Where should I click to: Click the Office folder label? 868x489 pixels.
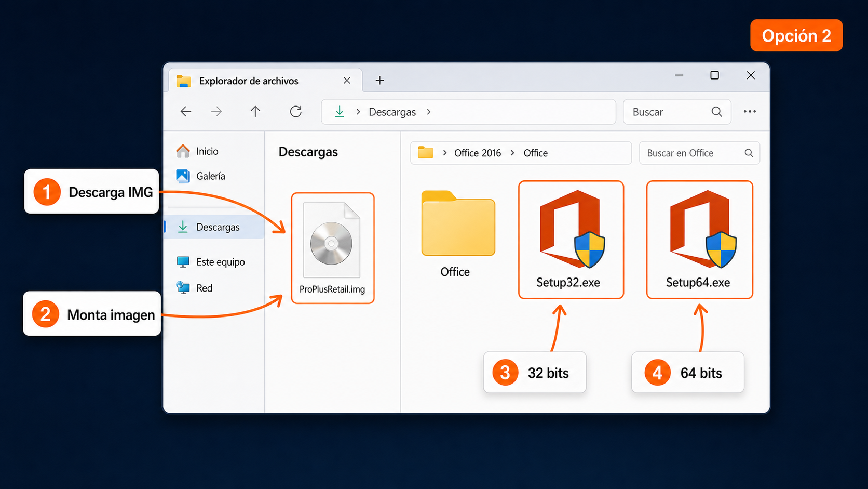[455, 272]
